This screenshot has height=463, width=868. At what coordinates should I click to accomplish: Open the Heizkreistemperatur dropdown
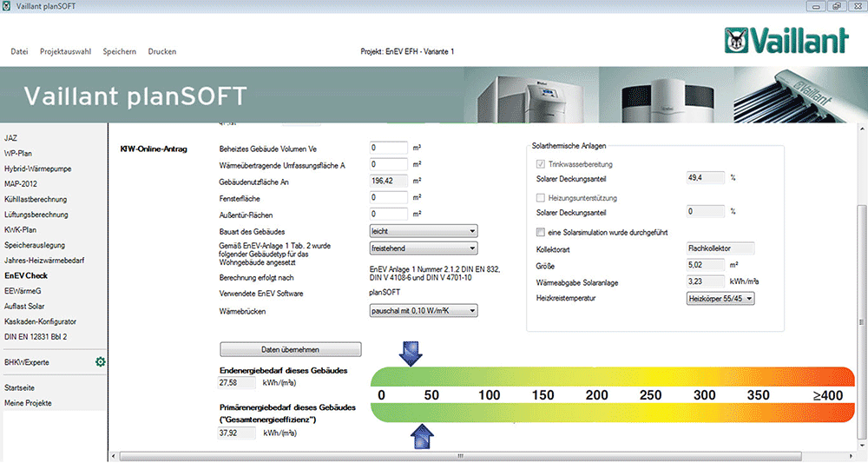coord(720,299)
